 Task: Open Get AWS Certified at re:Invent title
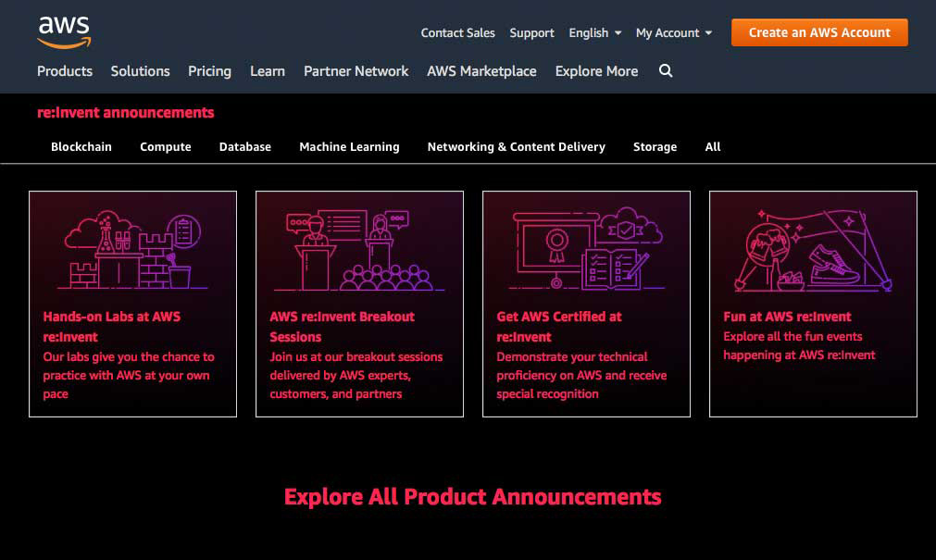click(559, 327)
